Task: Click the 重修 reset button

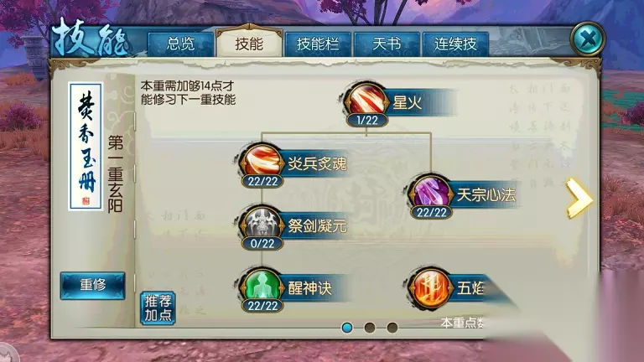Action: tap(93, 285)
